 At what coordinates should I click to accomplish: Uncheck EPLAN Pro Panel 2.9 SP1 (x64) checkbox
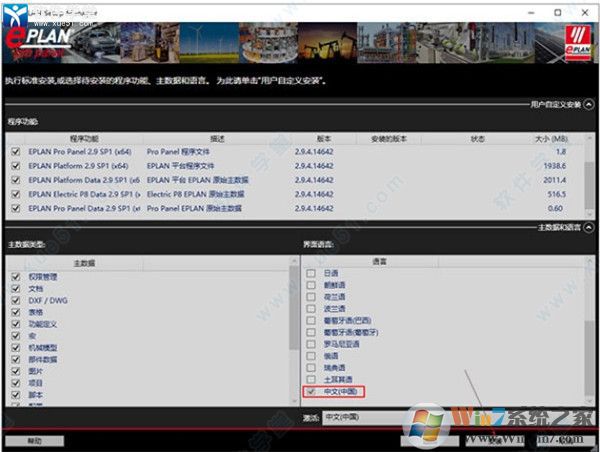[x=16, y=152]
